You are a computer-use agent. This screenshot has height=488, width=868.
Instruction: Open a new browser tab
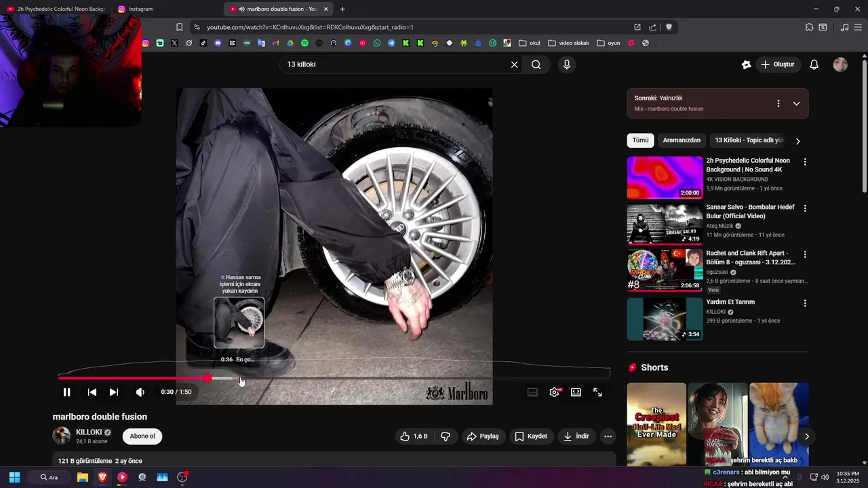tap(342, 9)
